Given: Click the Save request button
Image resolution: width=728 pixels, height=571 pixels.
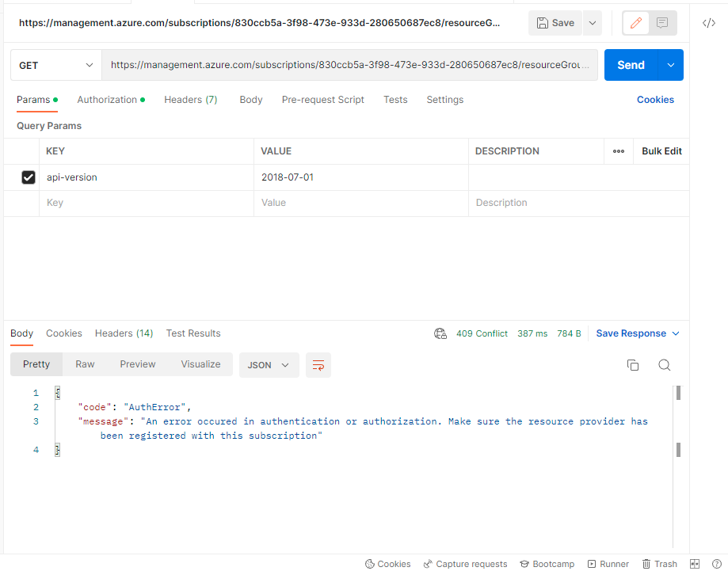Looking at the screenshot, I should [555, 23].
